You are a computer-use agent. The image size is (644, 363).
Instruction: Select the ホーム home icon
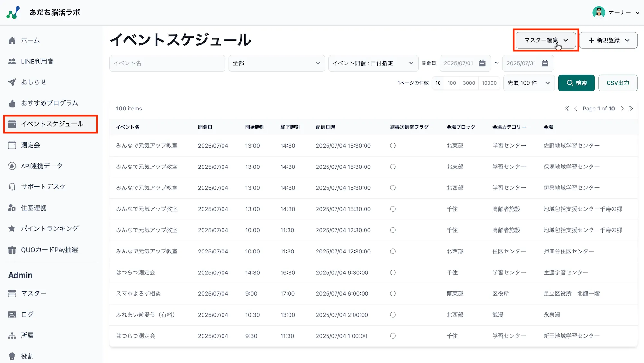pyautogui.click(x=12, y=40)
